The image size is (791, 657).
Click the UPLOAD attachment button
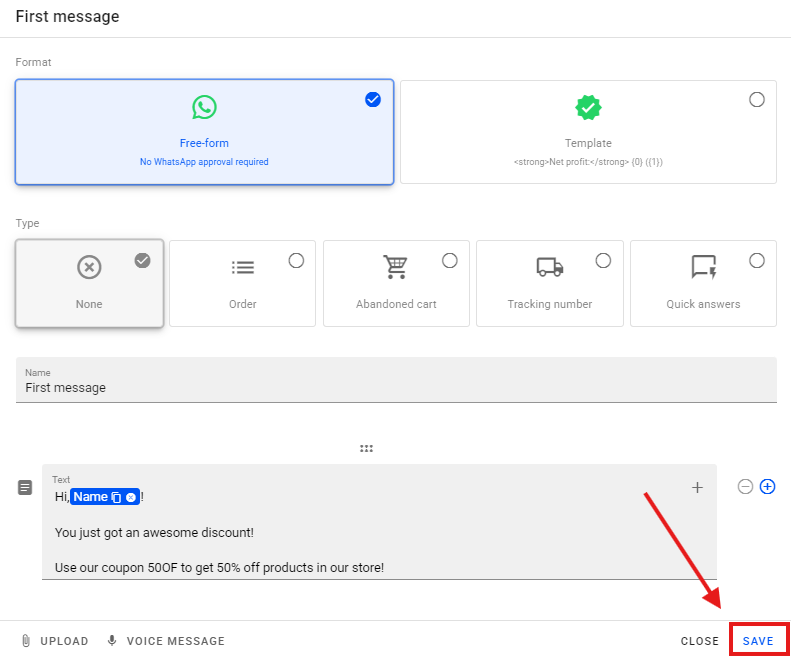point(55,641)
